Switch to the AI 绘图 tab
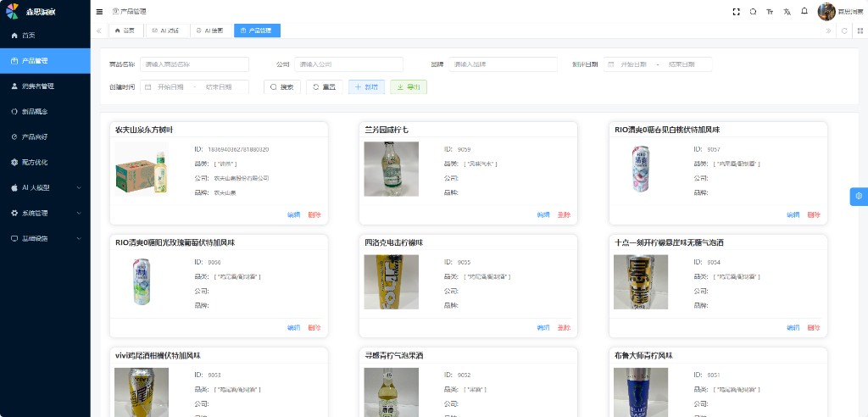Screen dimensions: 868x417 pos(211,31)
